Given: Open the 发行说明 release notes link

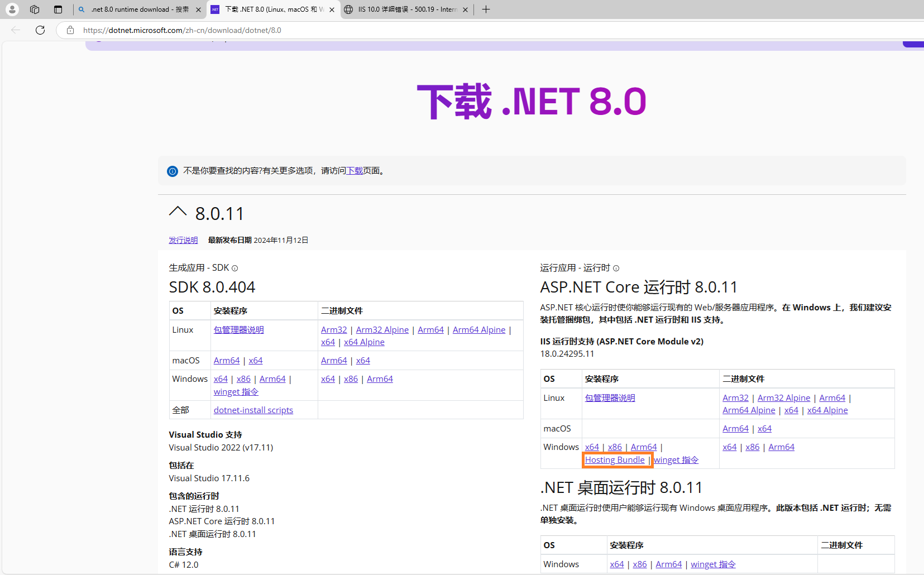Looking at the screenshot, I should pos(183,240).
